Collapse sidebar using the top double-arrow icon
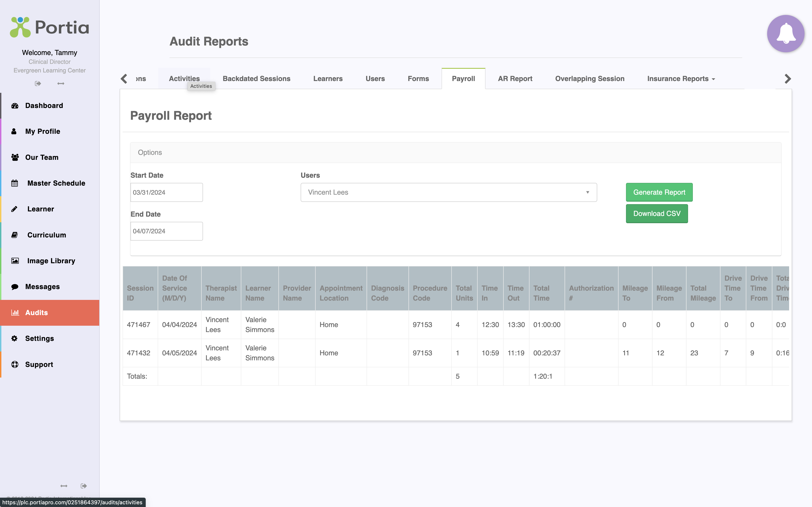812x507 pixels. coord(61,84)
